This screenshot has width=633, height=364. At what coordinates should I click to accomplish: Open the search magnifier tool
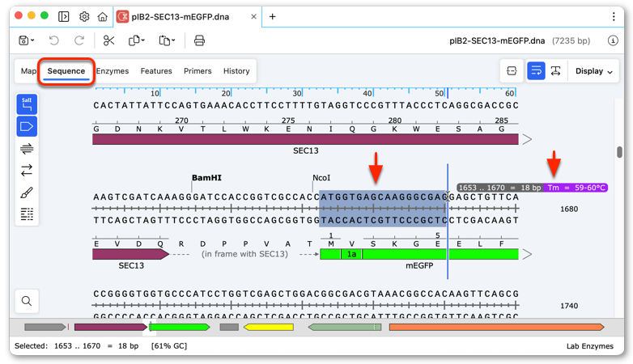27,301
